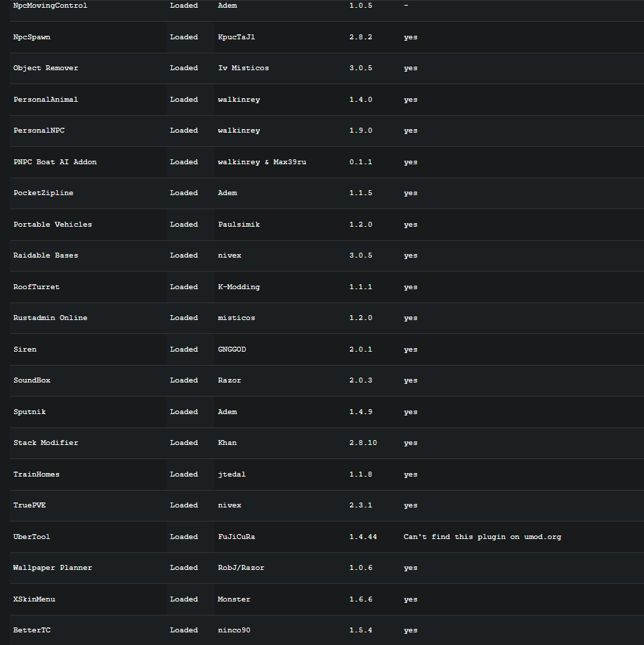
Task: Select author nivex in the TruePVE row
Action: [230, 505]
